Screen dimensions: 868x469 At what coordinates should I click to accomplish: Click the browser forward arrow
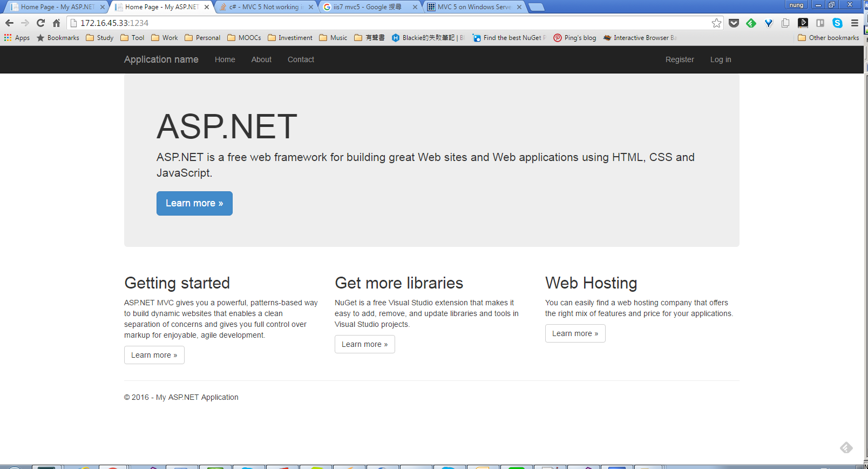point(25,23)
